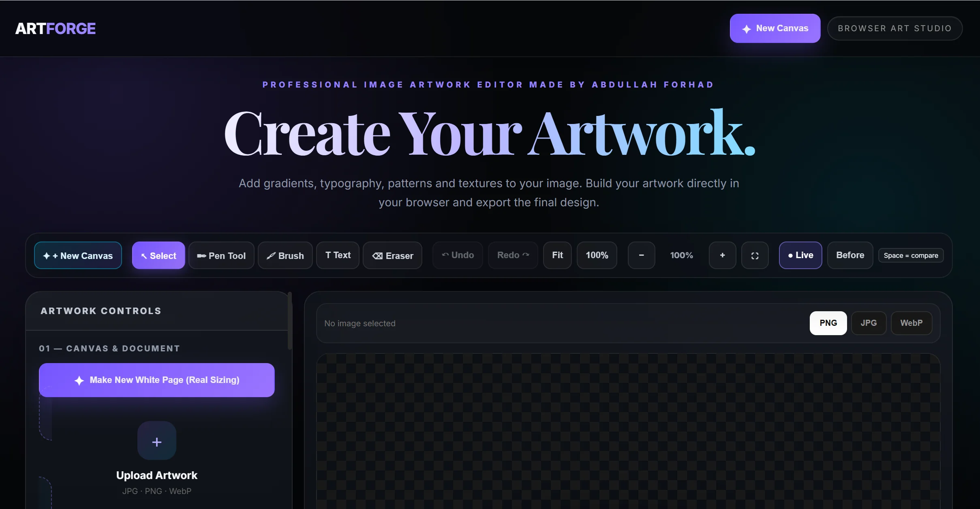Click the 01 — Canvas & Document heading
The image size is (980, 509).
109,349
